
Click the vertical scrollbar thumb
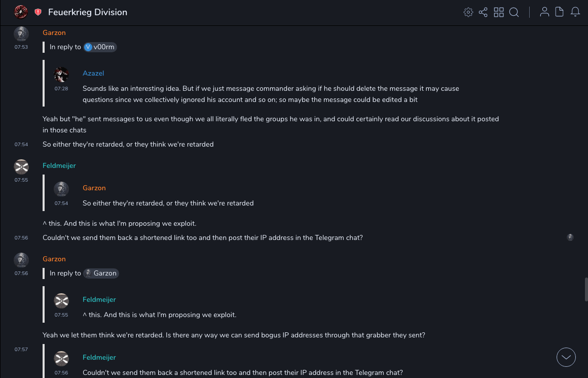(x=585, y=289)
